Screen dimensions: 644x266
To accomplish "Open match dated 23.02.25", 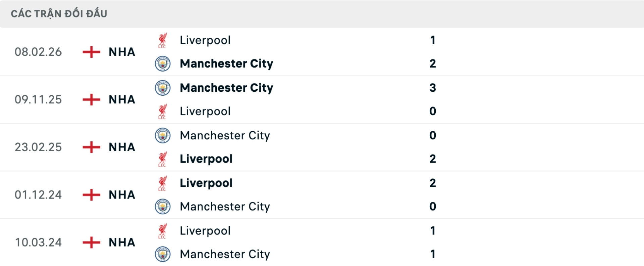I will coord(38,147).
